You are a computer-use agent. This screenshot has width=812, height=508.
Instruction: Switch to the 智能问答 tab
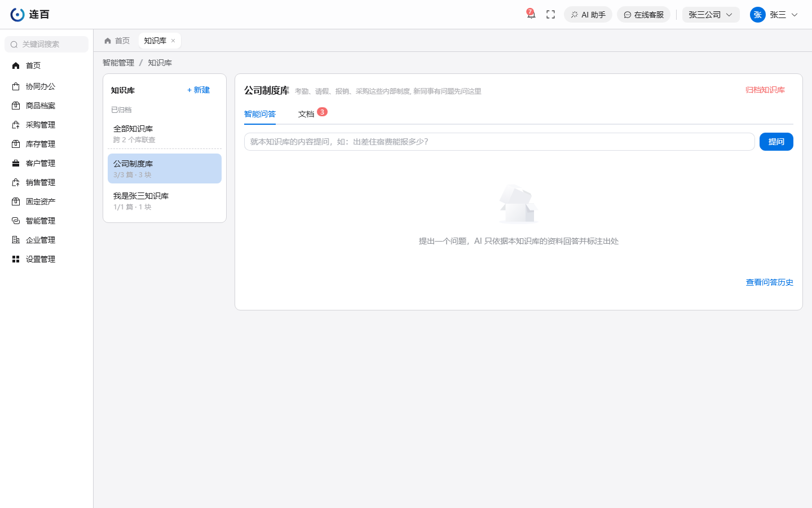click(x=260, y=114)
